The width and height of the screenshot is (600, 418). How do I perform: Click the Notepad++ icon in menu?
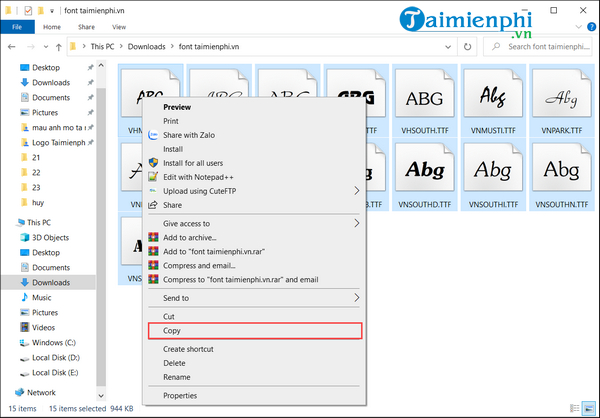point(153,176)
